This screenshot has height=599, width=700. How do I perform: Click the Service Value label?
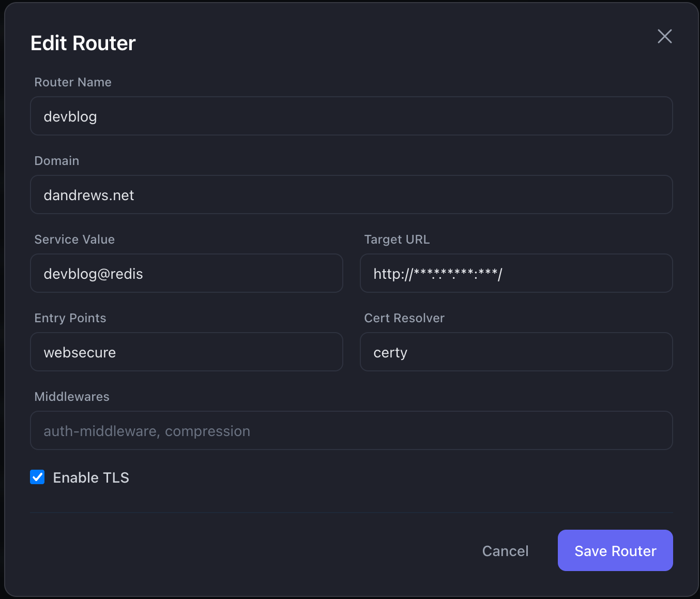[x=74, y=239]
